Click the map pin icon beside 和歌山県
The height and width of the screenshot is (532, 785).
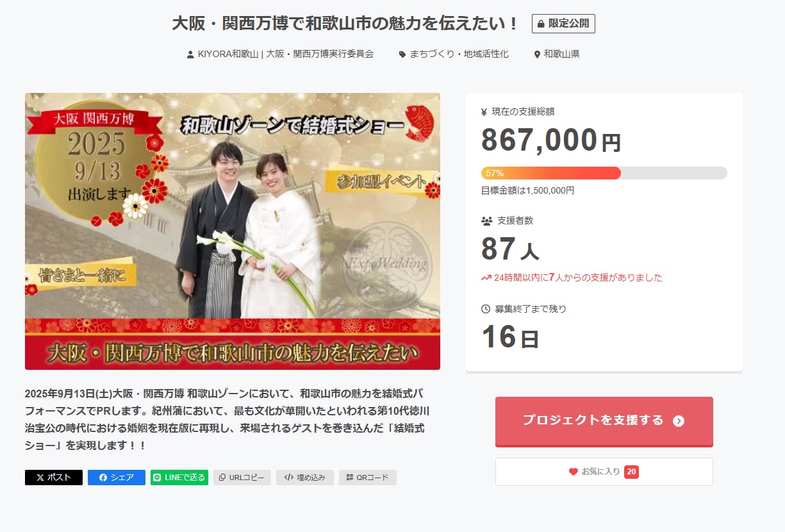(537, 54)
